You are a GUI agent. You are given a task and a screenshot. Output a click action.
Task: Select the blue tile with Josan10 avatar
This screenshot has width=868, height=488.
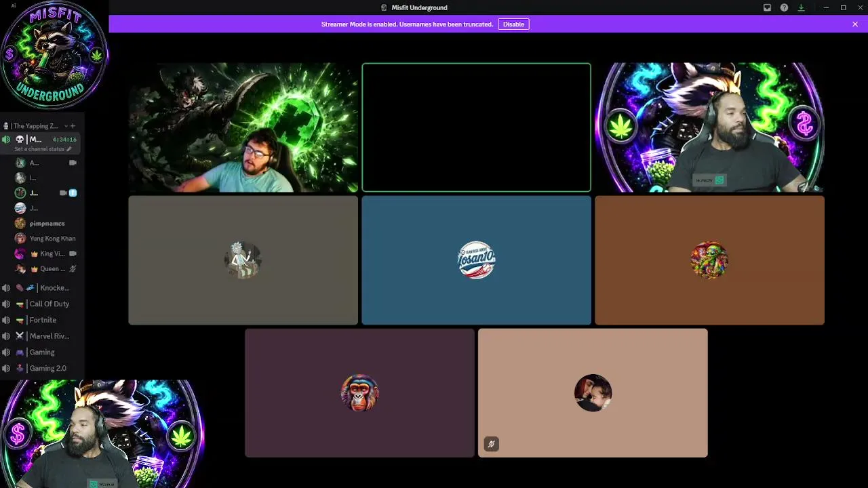(x=476, y=260)
